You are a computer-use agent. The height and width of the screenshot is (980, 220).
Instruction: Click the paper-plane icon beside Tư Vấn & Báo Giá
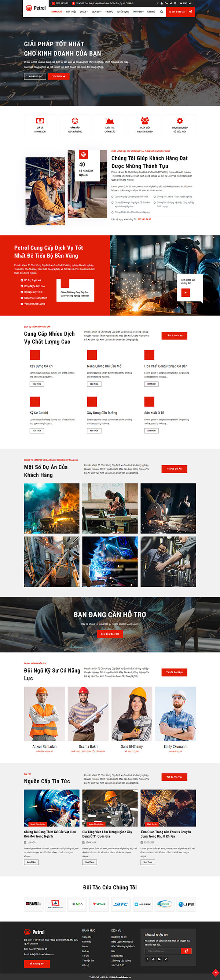(x=191, y=12)
